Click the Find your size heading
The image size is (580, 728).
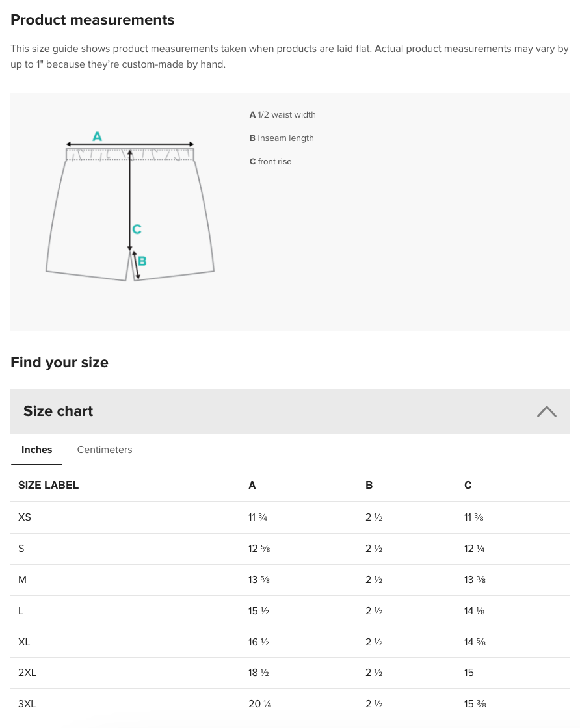(x=60, y=363)
